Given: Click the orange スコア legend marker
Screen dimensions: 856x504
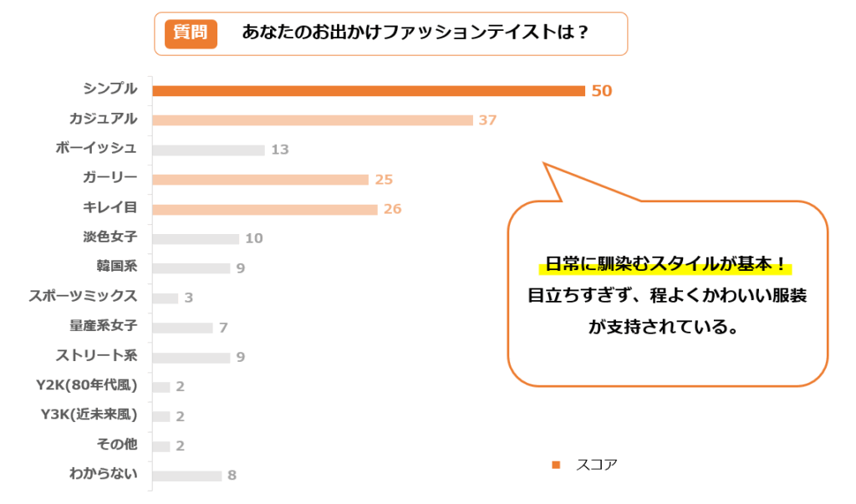Looking at the screenshot, I should click(x=554, y=465).
